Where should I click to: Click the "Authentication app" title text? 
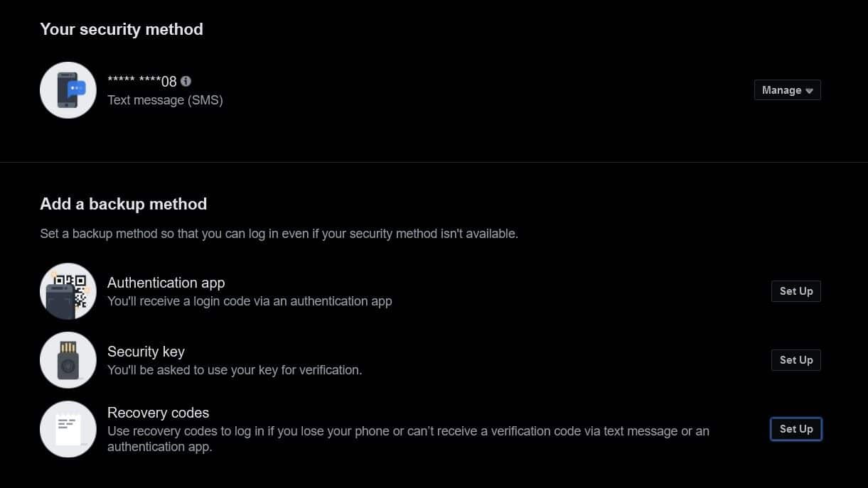pyautogui.click(x=166, y=282)
